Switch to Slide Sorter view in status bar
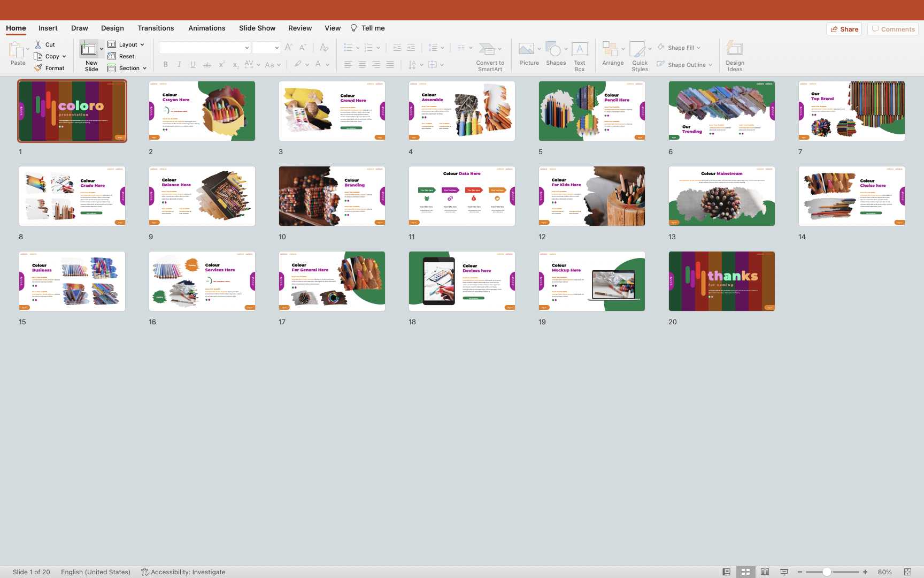This screenshot has width=924, height=578. point(745,572)
